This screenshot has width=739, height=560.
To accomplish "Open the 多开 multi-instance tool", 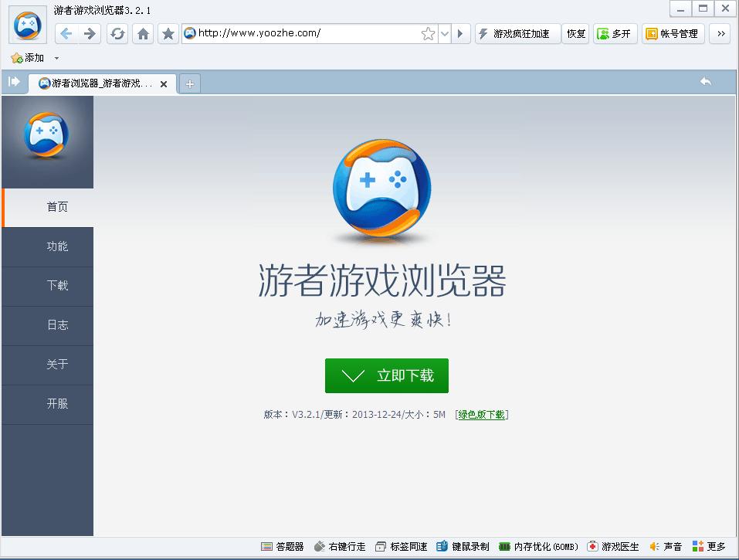I will click(615, 33).
